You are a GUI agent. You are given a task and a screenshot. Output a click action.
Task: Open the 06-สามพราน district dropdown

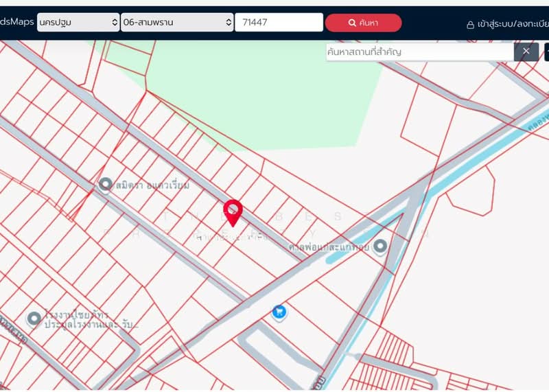pos(177,23)
